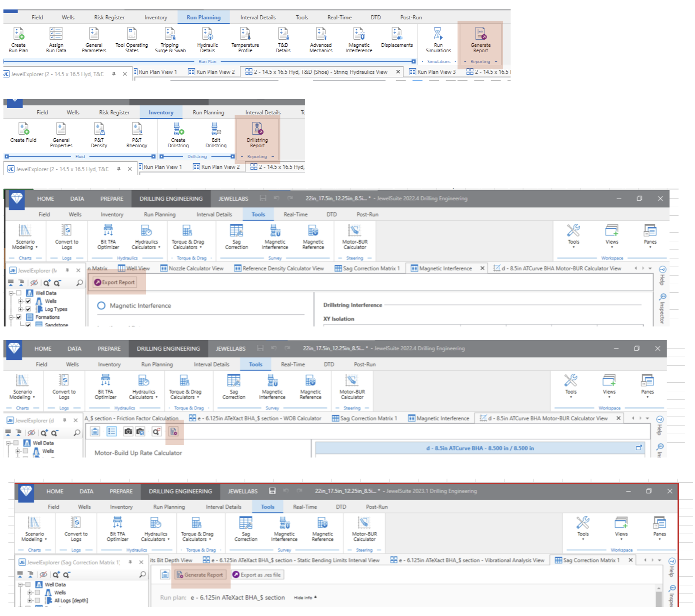
Task: Click the JewelExplorer search icon in the JewelSuite 2023.1 window
Action: (x=142, y=575)
